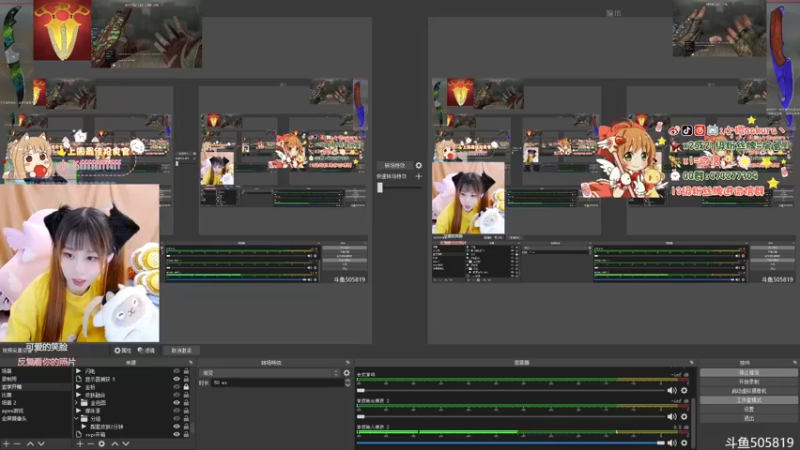Mute 音频输出捕获 2 speaker icon
The image size is (800, 450).
click(x=672, y=417)
